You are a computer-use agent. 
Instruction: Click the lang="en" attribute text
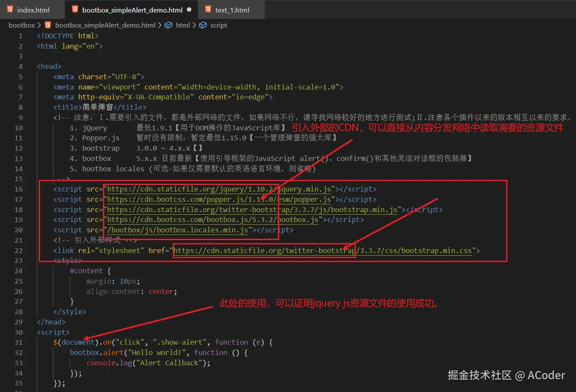tap(80, 46)
